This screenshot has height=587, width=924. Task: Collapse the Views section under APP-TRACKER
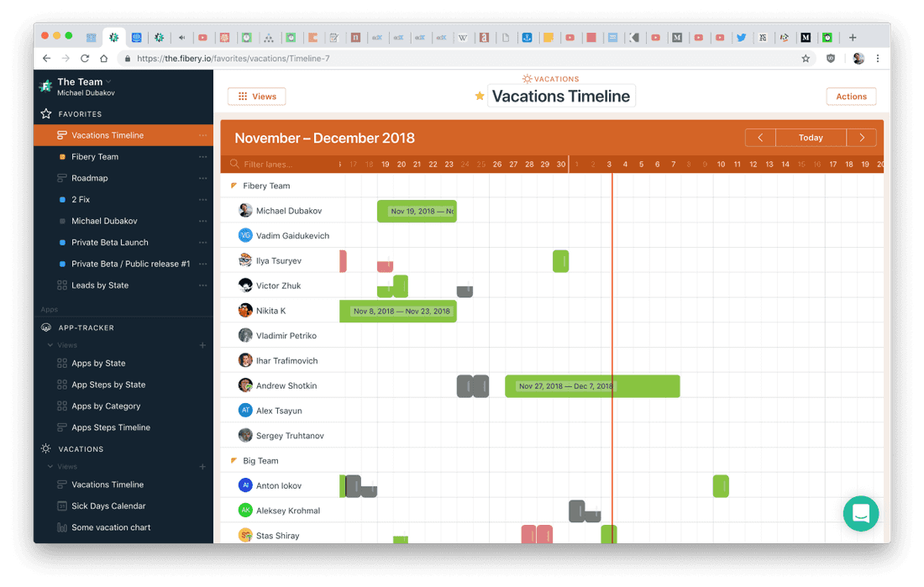pyautogui.click(x=49, y=345)
